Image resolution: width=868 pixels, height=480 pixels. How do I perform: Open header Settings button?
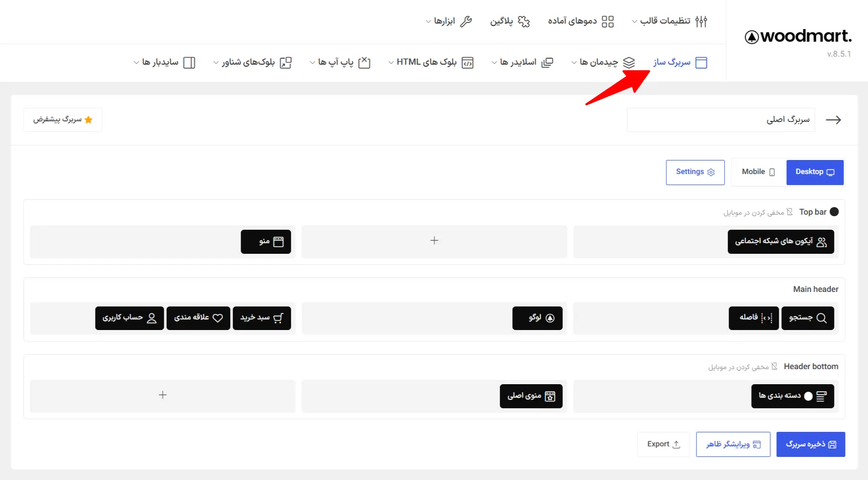click(695, 172)
